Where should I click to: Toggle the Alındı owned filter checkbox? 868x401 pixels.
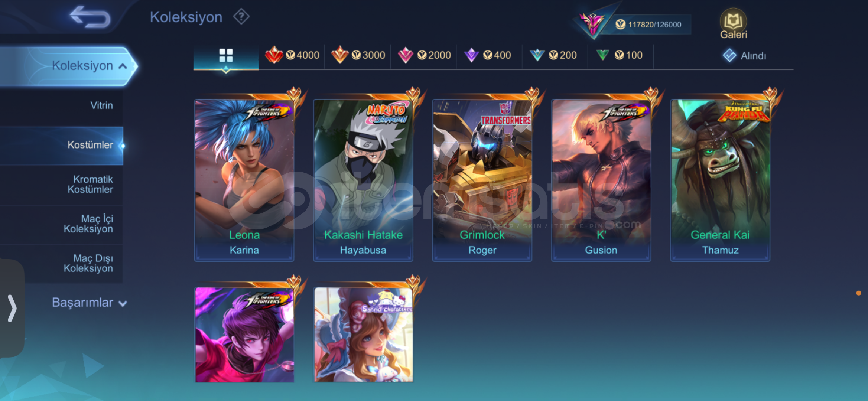point(729,56)
